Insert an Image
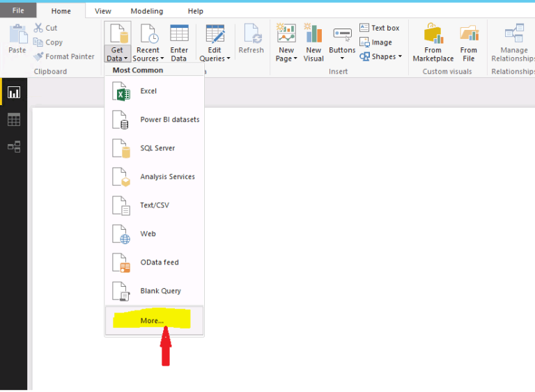Image resolution: width=535 pixels, height=392 pixels. click(375, 42)
